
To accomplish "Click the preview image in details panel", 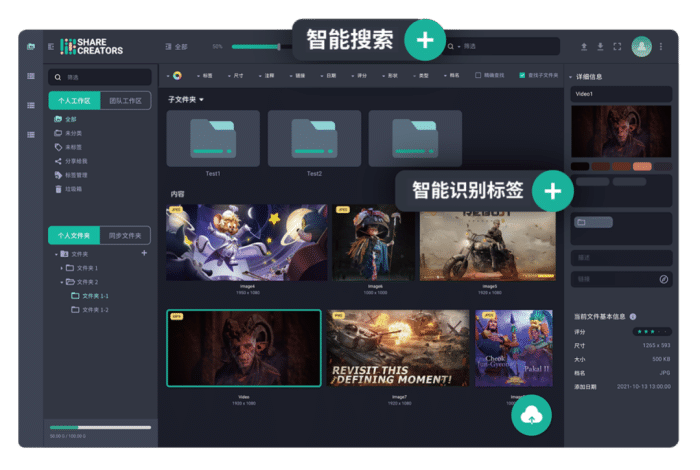I will [621, 131].
